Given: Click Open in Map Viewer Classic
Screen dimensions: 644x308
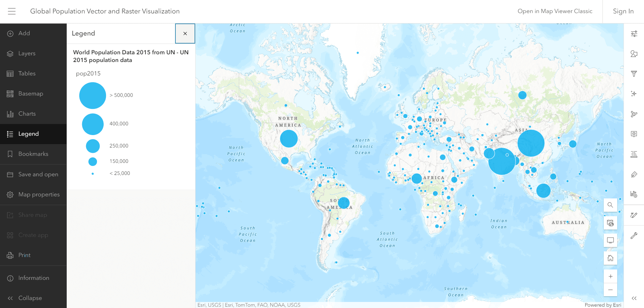Looking at the screenshot, I should point(555,11).
